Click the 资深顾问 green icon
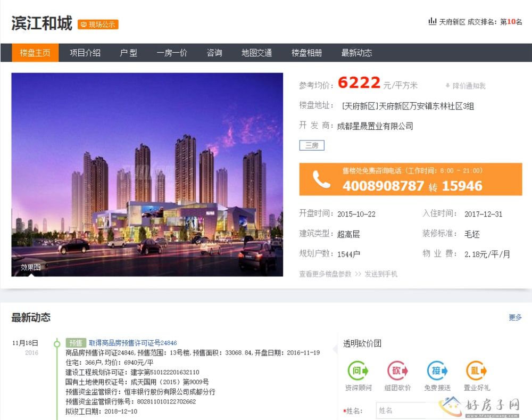Viewport: 532px width, 420px height. pos(358,371)
